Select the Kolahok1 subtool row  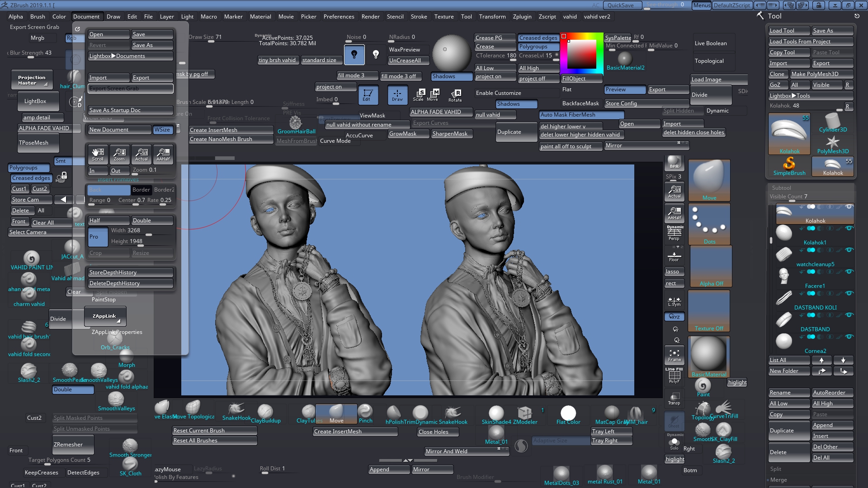coord(815,235)
